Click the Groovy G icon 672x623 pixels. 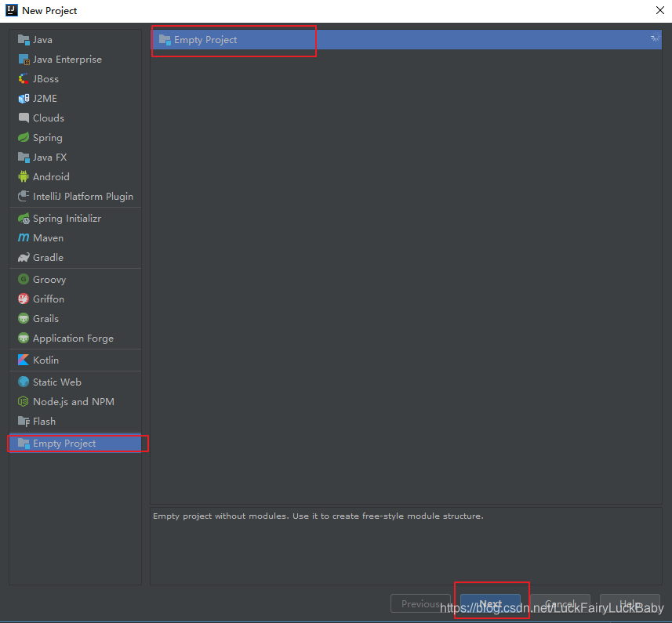(x=24, y=279)
